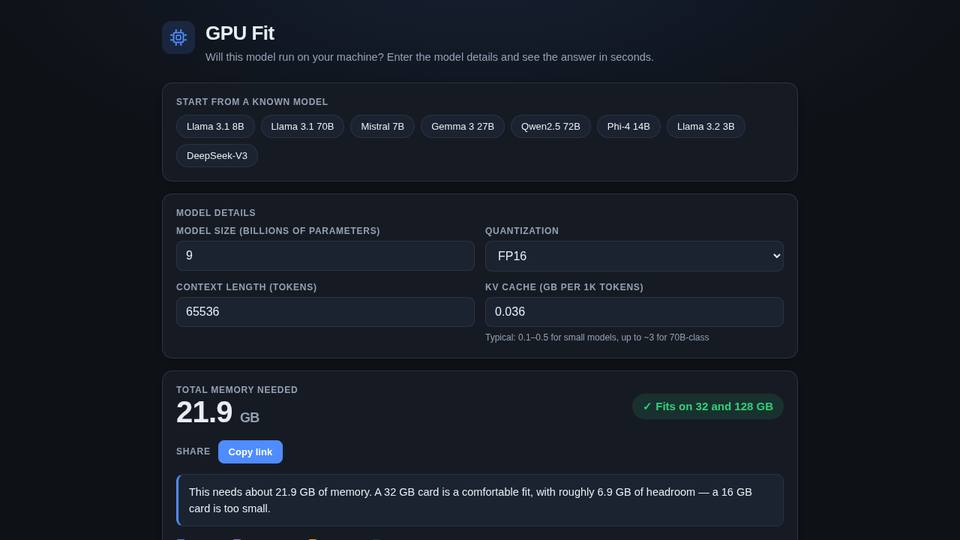This screenshot has height=540, width=960.
Task: Focus the model size input field
Action: [325, 256]
